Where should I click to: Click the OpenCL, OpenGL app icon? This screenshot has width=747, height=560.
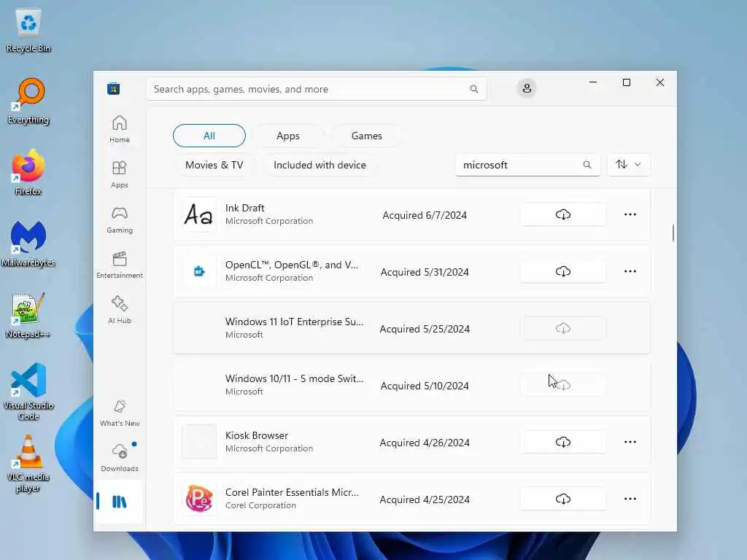[199, 271]
